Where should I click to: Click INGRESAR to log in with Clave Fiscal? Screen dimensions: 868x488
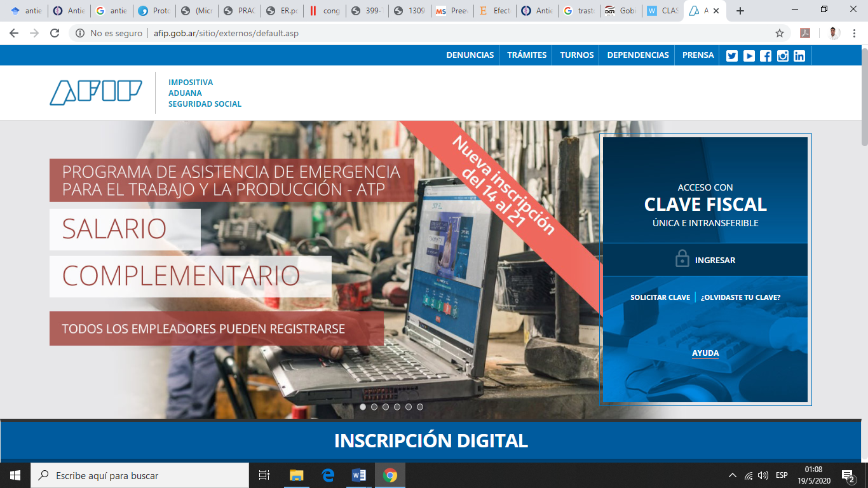pos(705,260)
